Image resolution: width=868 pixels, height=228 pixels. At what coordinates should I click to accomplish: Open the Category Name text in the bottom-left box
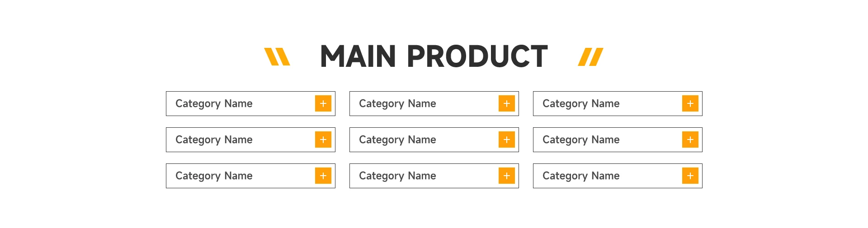(x=214, y=176)
